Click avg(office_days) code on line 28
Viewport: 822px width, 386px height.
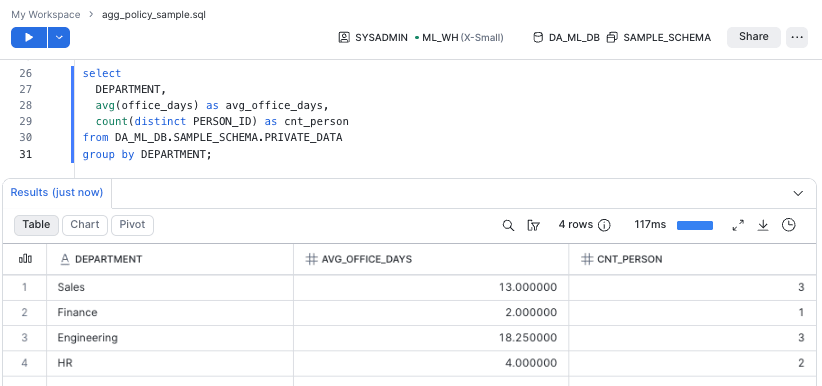pos(148,106)
